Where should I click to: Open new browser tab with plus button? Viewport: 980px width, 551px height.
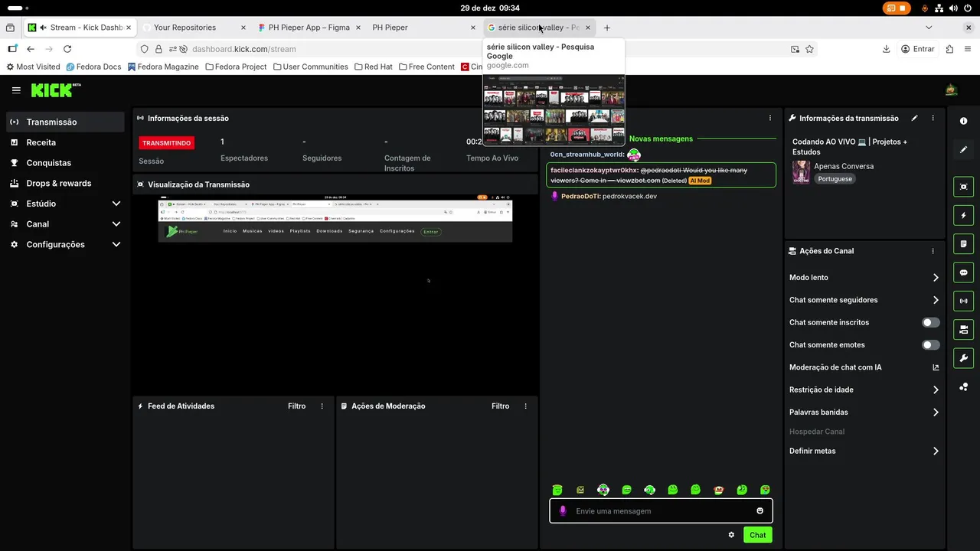pos(607,28)
